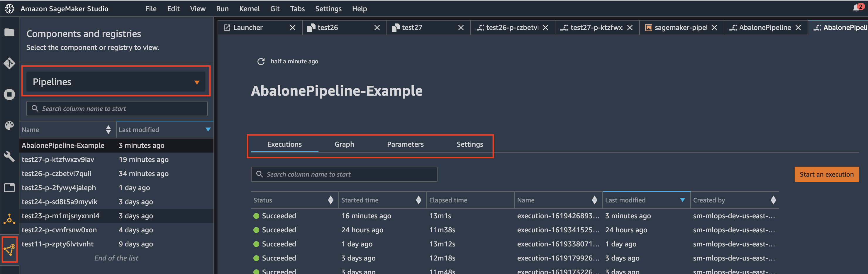Open the Kernel menu

[249, 9]
